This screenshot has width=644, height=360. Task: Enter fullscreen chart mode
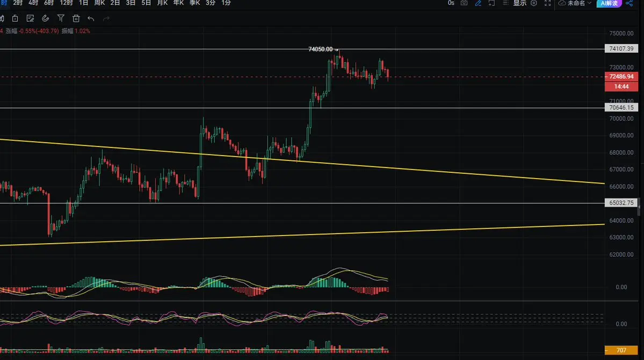pos(547,3)
